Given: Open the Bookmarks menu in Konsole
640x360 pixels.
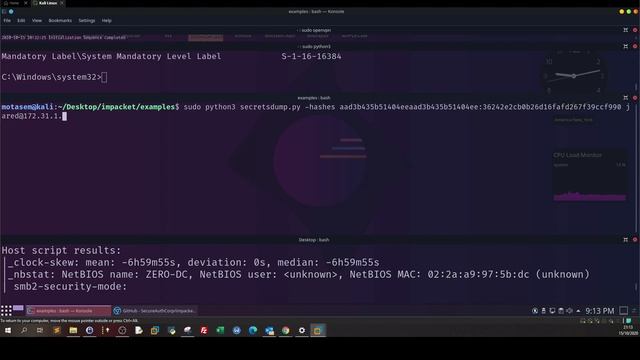Looking at the screenshot, I should [60, 20].
